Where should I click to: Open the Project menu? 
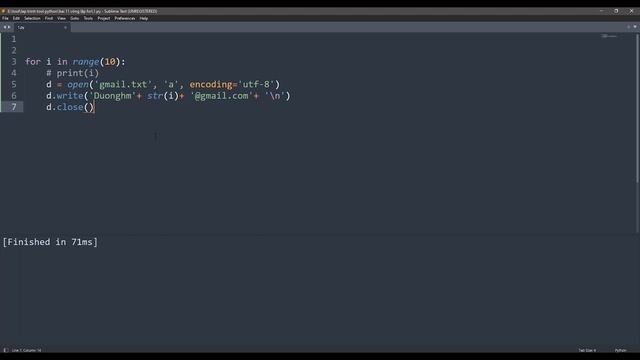point(104,18)
